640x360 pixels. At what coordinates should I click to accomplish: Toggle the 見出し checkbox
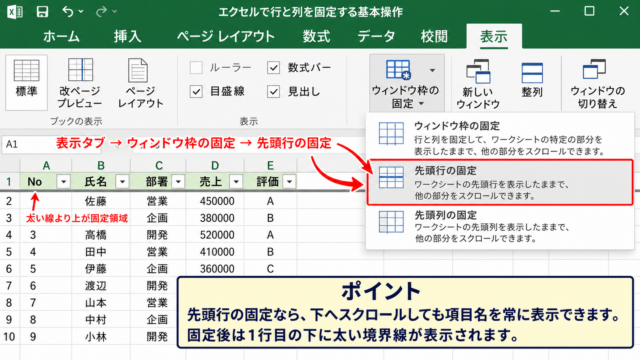(273, 91)
